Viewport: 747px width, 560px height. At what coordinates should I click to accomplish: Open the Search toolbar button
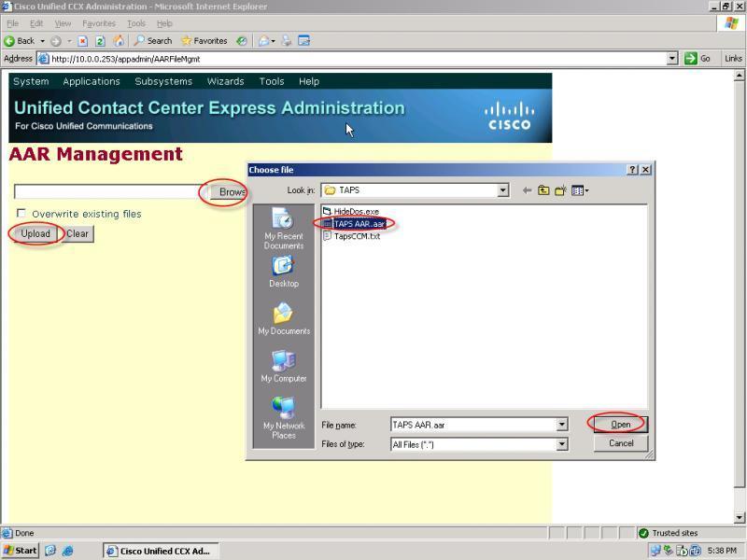(x=152, y=41)
